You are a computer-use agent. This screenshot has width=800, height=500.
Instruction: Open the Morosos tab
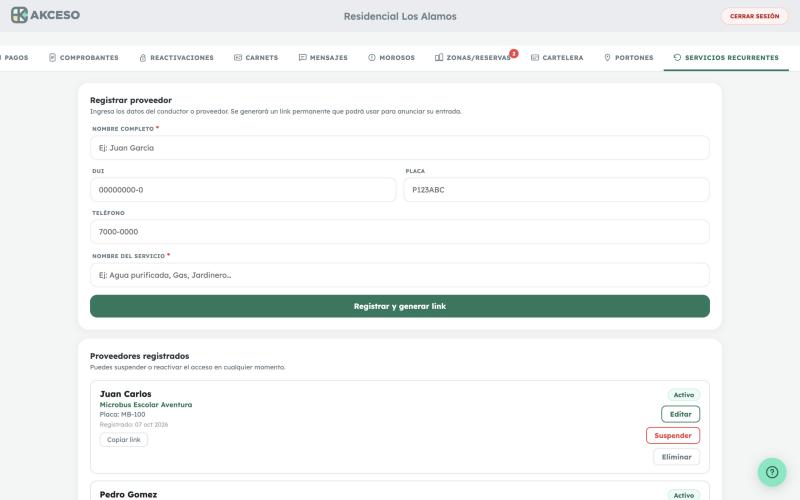click(391, 58)
